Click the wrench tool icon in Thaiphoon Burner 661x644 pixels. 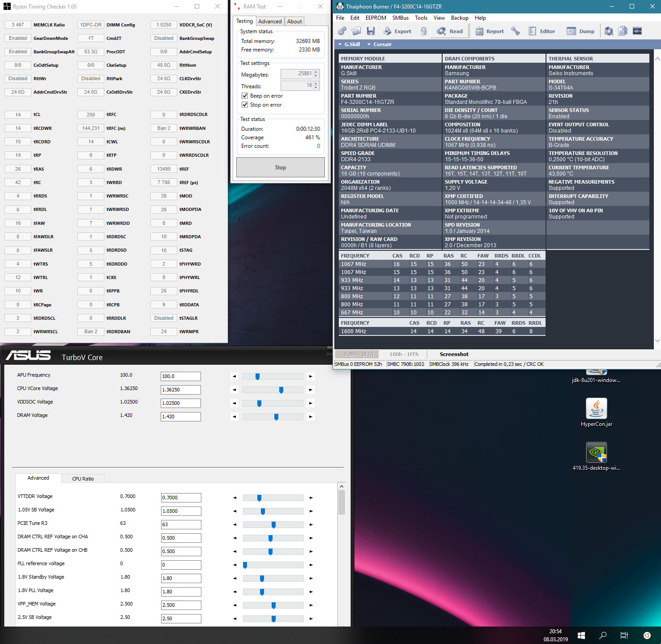click(516, 31)
